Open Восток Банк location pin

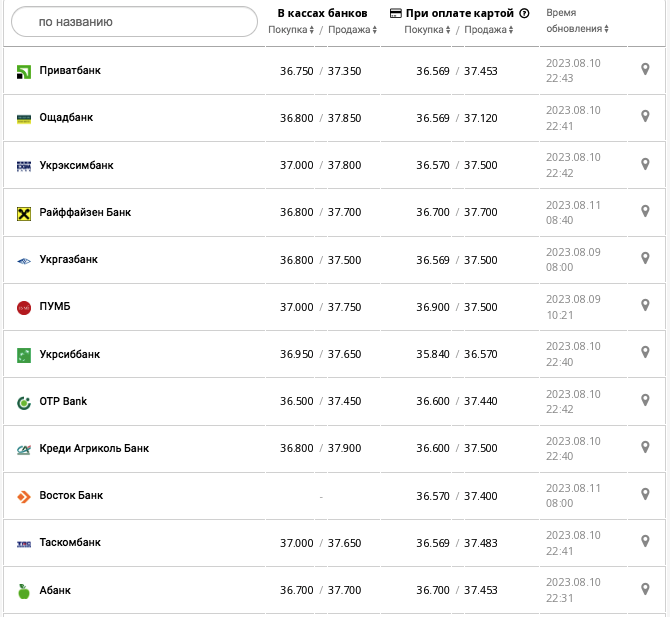coord(645,495)
